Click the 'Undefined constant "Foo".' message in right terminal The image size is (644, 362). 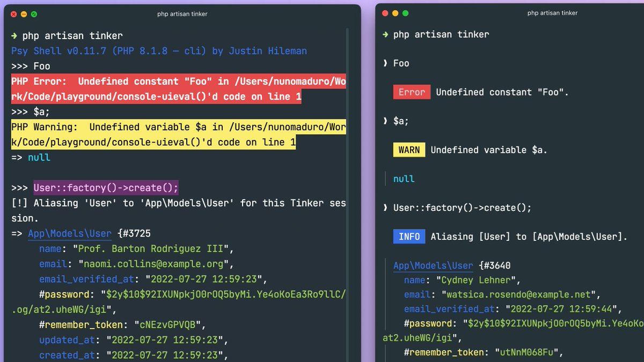(x=502, y=92)
